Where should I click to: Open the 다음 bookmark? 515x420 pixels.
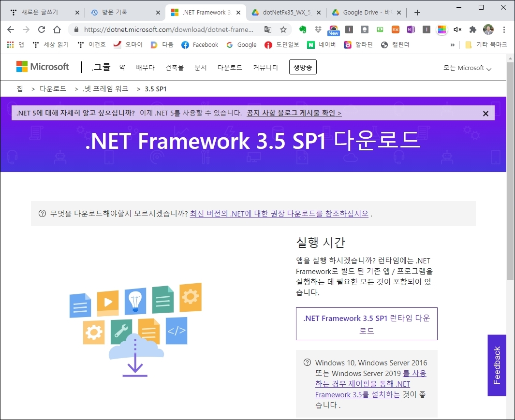click(162, 44)
